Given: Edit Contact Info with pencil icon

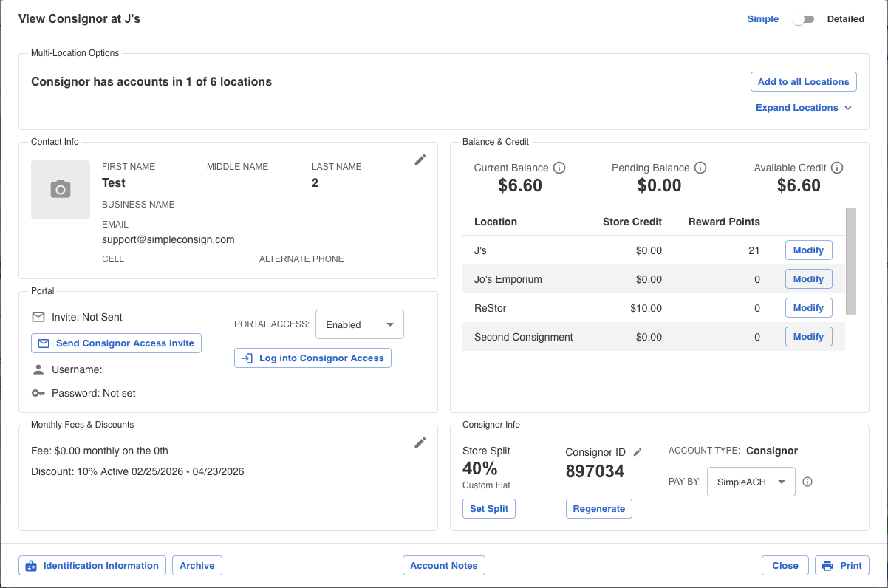Looking at the screenshot, I should tap(420, 160).
